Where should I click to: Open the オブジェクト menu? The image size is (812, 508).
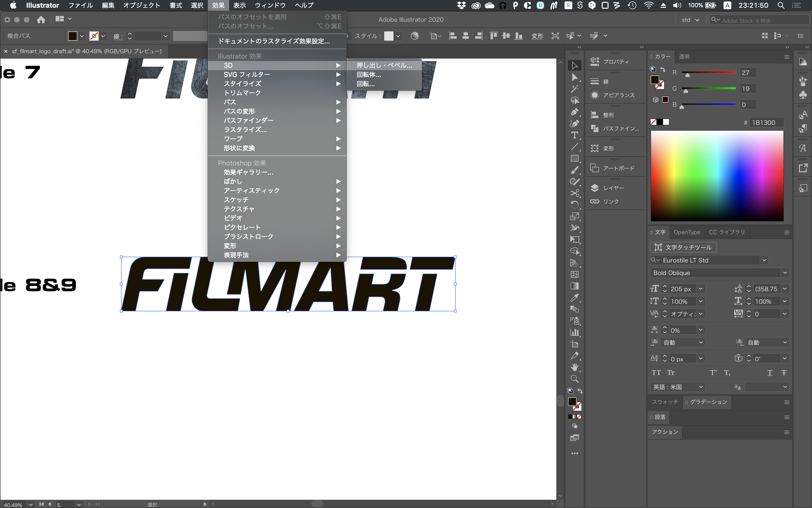(x=142, y=5)
